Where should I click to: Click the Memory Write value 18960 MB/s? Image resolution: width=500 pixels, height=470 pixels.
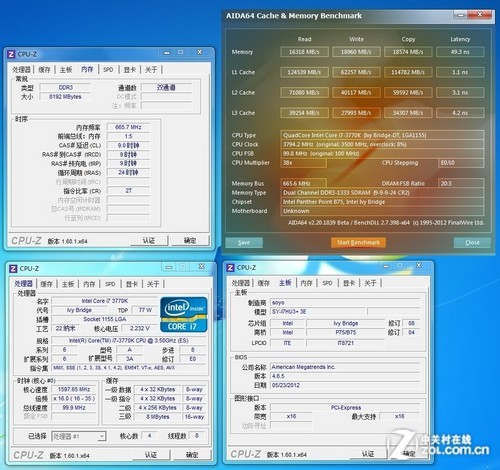coord(356,52)
